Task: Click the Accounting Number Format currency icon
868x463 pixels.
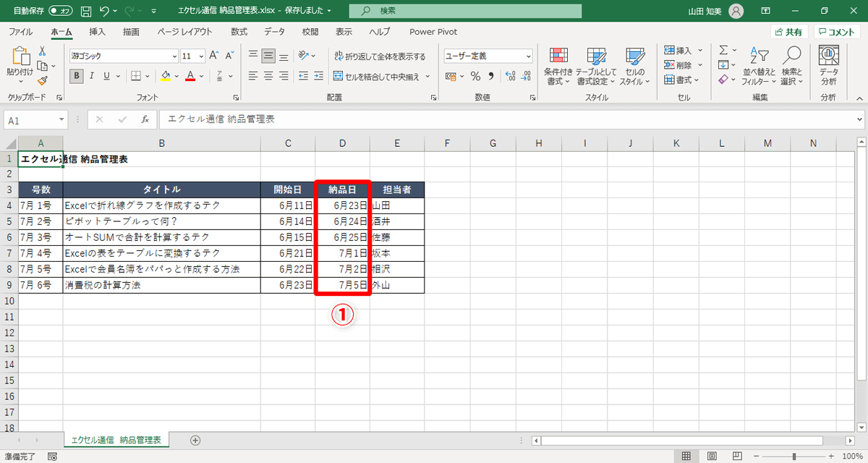Action: [451, 75]
